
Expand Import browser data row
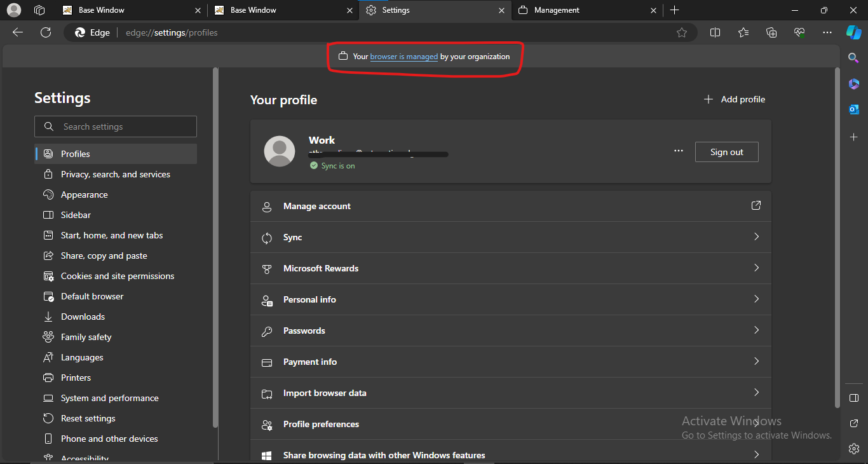point(511,393)
